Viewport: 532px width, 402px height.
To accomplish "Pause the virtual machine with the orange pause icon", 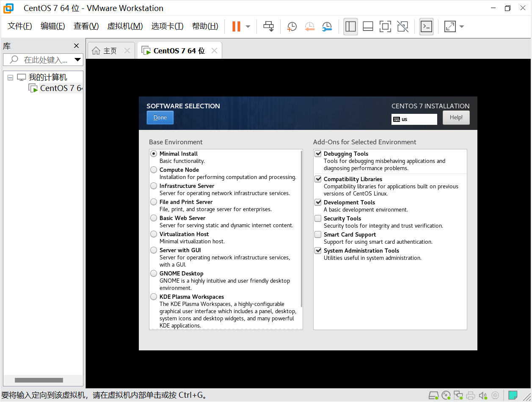I will 236,26.
